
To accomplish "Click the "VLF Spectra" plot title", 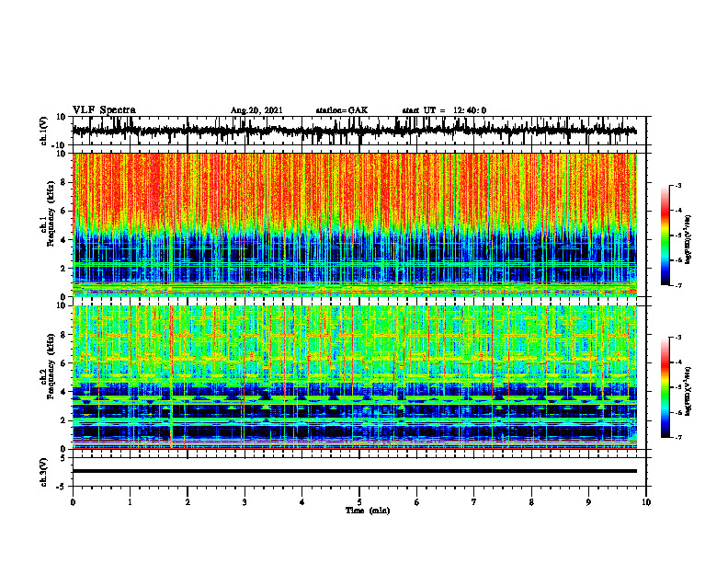I will coord(104,110).
